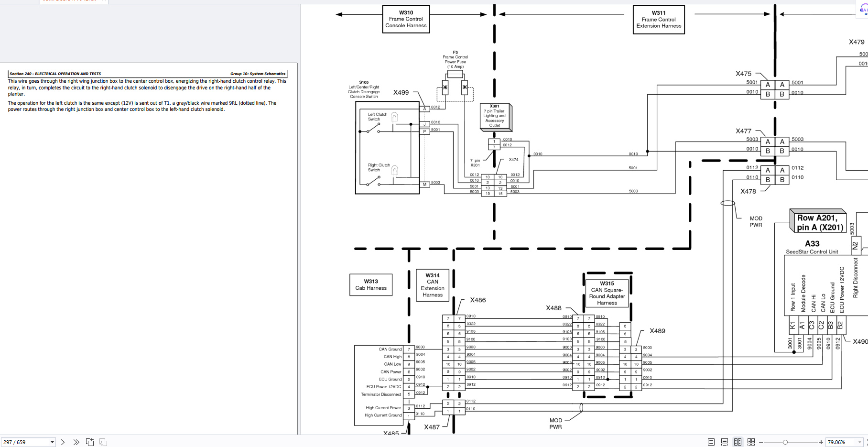Screen dimensions: 868x447
Task: Click the W314 CAN Extension Harness box
Action: (x=433, y=285)
